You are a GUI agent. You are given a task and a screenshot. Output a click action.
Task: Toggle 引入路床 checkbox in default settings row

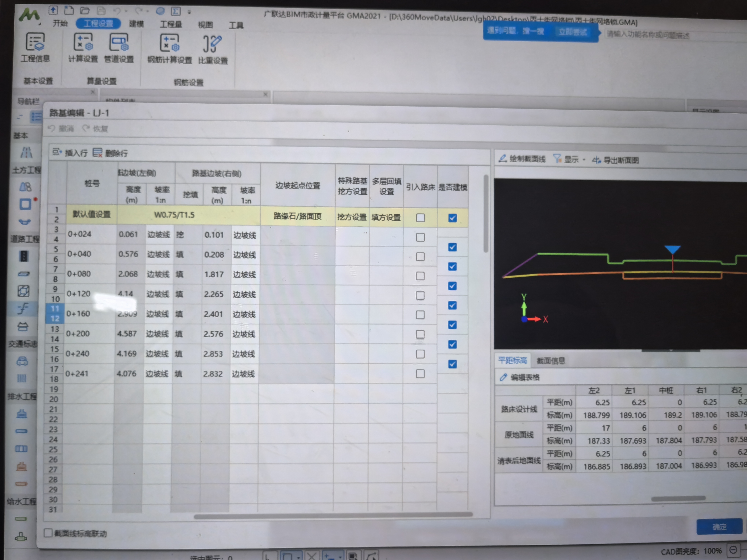[420, 218]
